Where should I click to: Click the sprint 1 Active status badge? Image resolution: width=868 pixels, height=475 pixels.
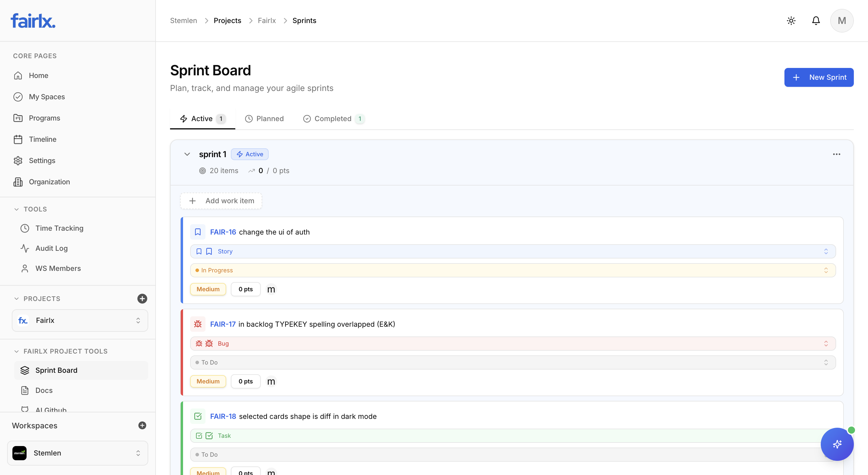250,154
